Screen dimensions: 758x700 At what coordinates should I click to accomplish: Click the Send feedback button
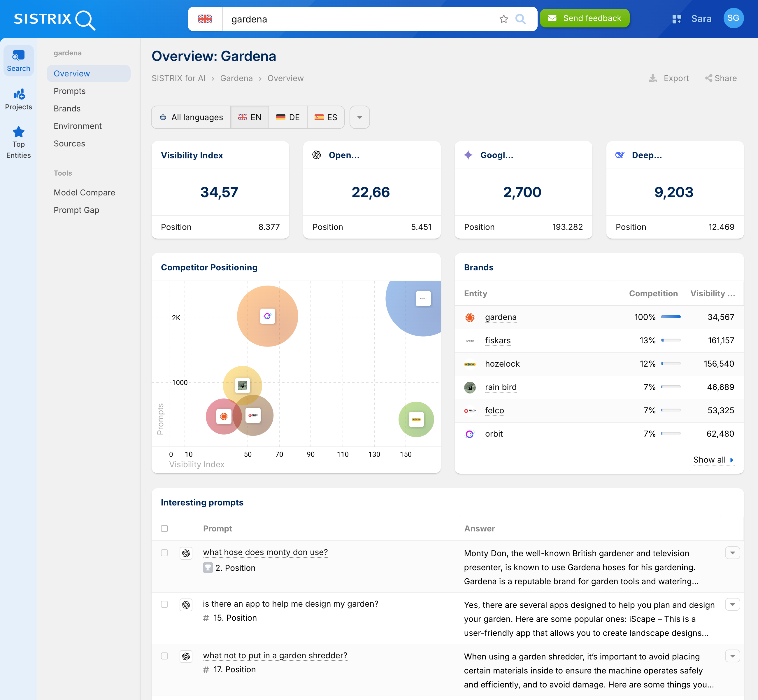coord(584,18)
